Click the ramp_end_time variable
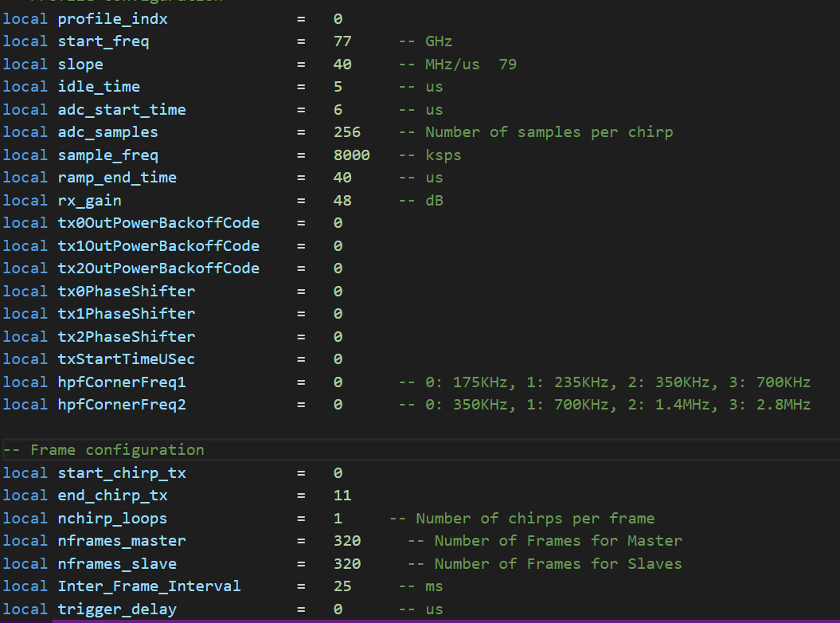Viewport: 840px width, 623px height. pos(117,178)
